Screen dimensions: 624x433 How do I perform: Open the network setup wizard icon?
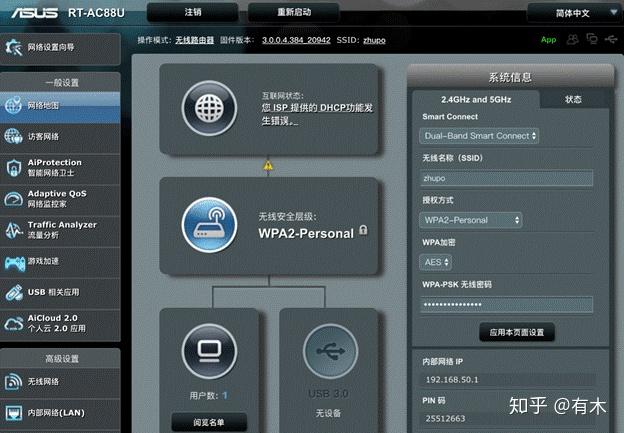pyautogui.click(x=14, y=47)
